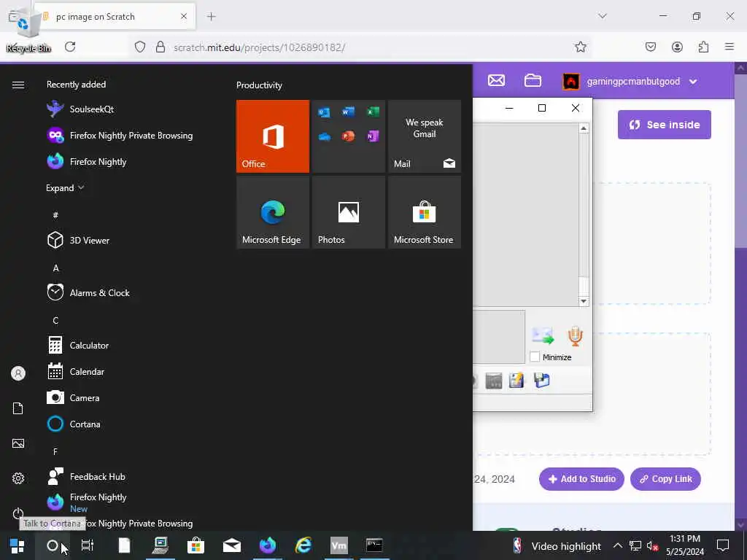Open the taskbar clock and date
Viewport: 747px width, 560px height.
(684, 545)
